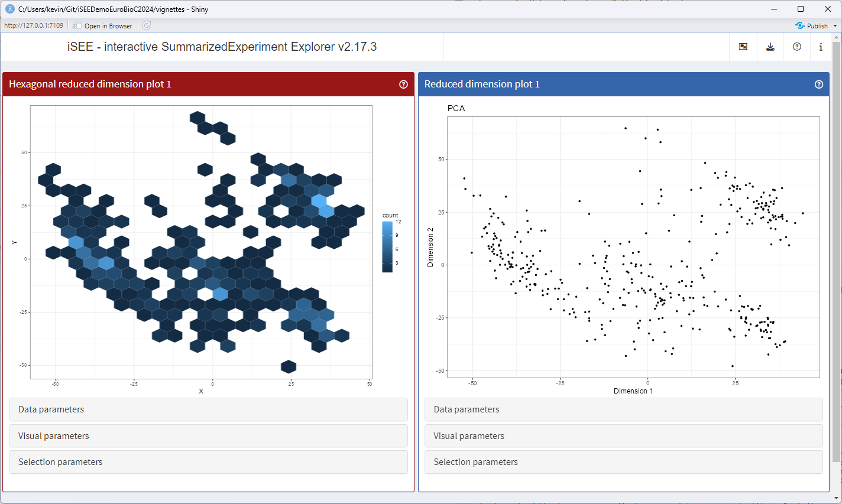842x504 pixels.
Task: Click the PCA plot title
Action: [456, 108]
